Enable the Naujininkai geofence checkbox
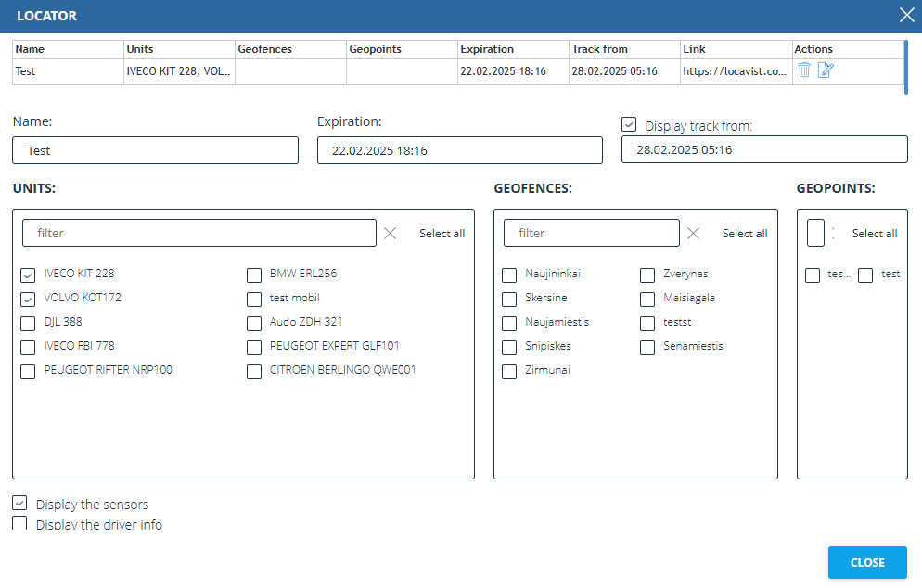 tap(509, 275)
